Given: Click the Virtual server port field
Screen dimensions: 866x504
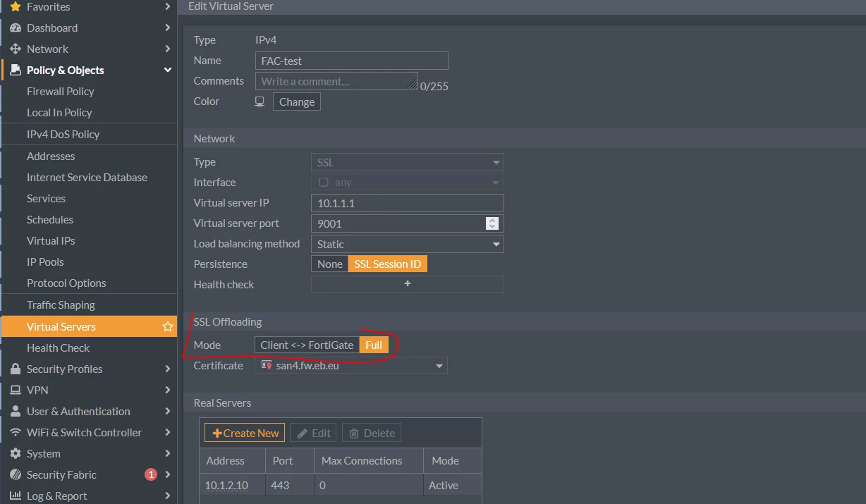Looking at the screenshot, I should pos(408,223).
